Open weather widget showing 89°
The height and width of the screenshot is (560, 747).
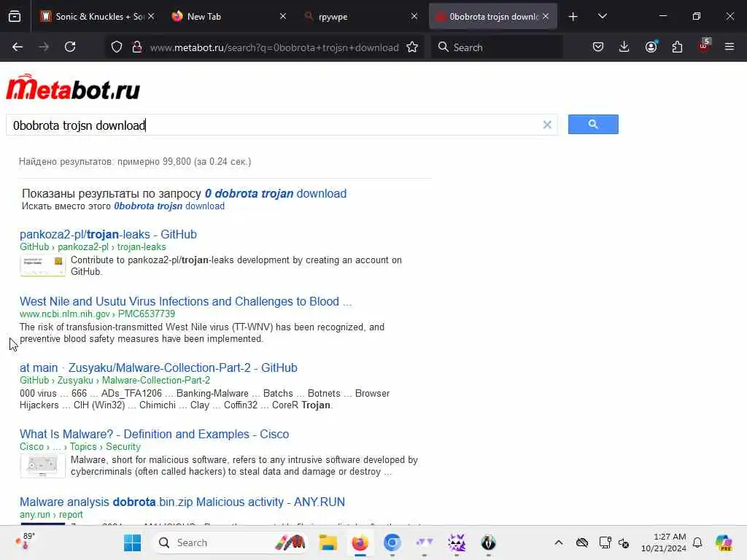tap(26, 542)
